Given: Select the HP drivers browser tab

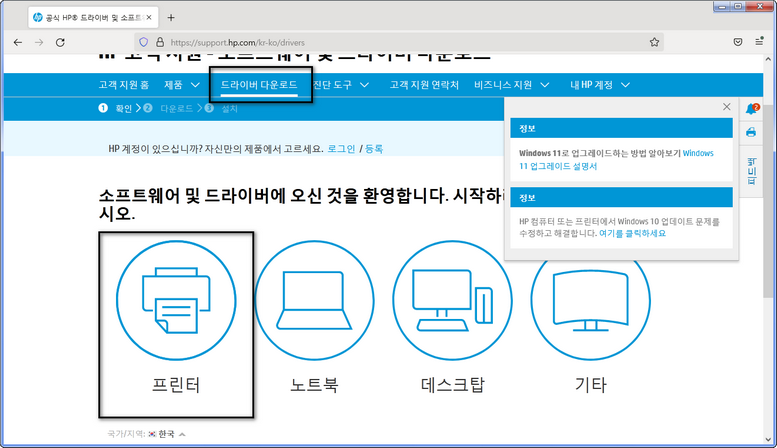Looking at the screenshot, I should tap(93, 17).
